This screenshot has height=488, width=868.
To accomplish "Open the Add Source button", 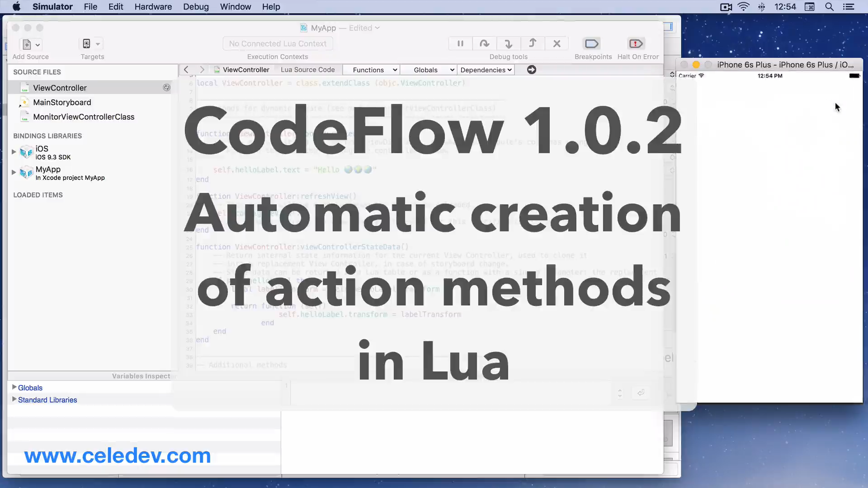I will (x=27, y=44).
